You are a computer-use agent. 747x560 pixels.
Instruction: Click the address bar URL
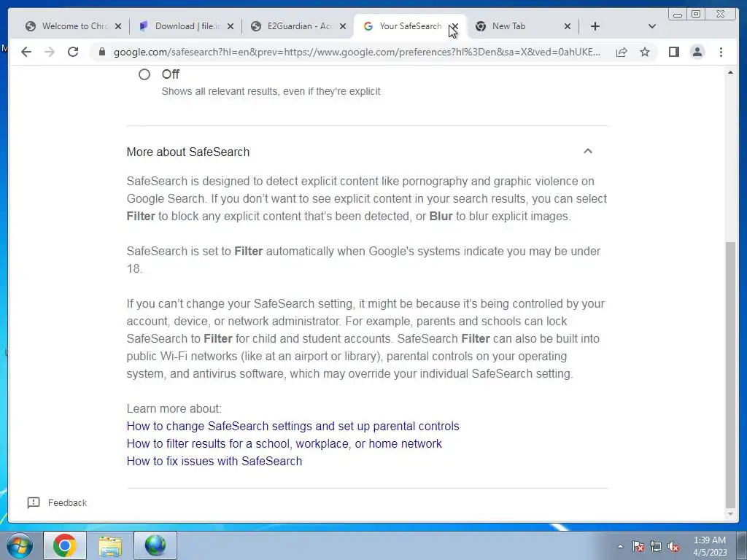[x=357, y=52]
